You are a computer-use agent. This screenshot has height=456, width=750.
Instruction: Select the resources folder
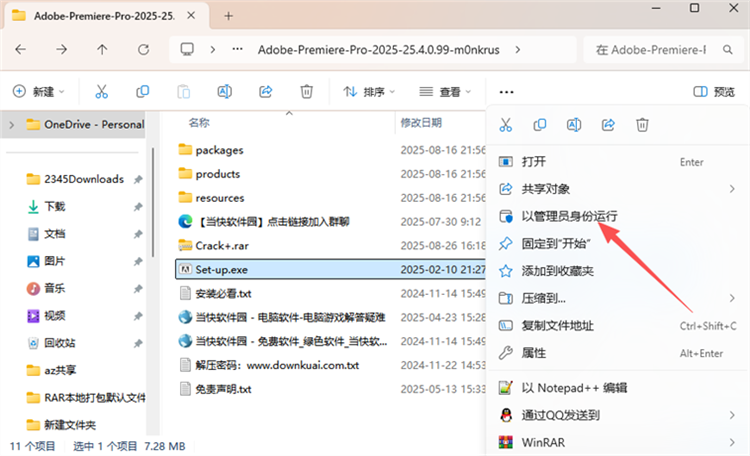pos(330,198)
